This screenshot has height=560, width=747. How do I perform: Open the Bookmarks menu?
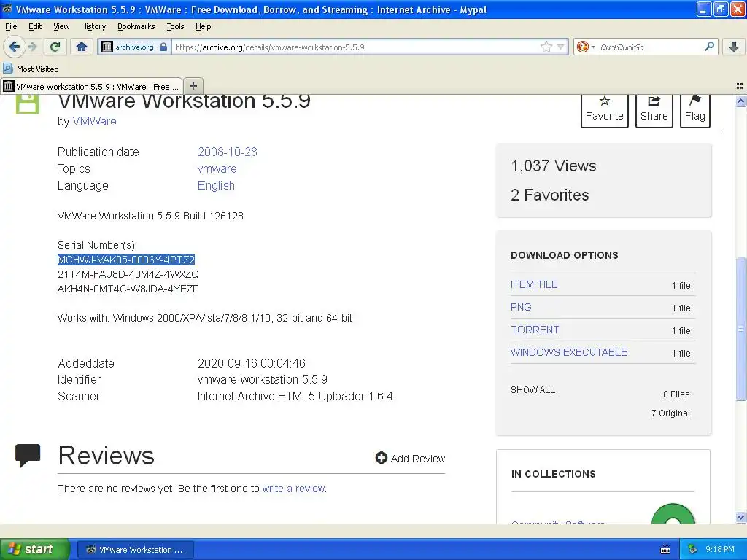click(x=136, y=26)
